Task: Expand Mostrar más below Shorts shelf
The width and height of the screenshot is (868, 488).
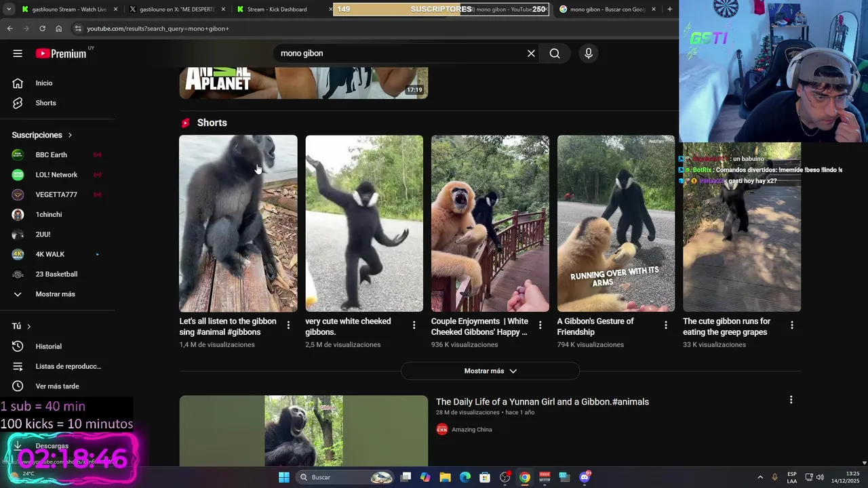Action: 490,371
